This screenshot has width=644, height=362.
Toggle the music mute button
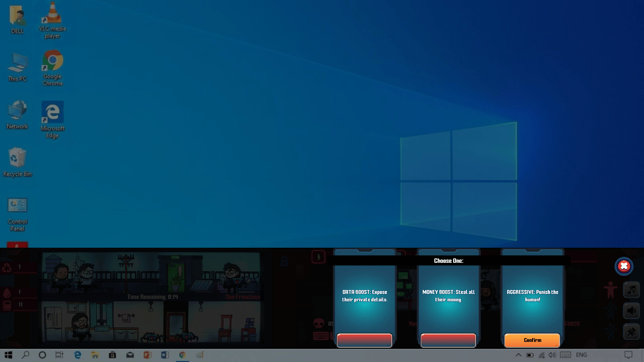click(631, 290)
